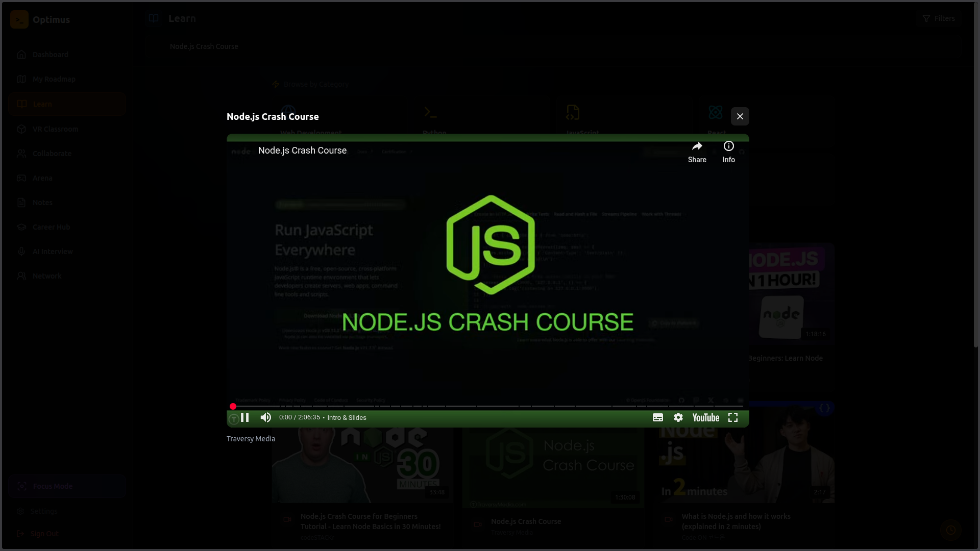Open VR Classroom sidebar icon
The image size is (980, 551).
(21, 129)
